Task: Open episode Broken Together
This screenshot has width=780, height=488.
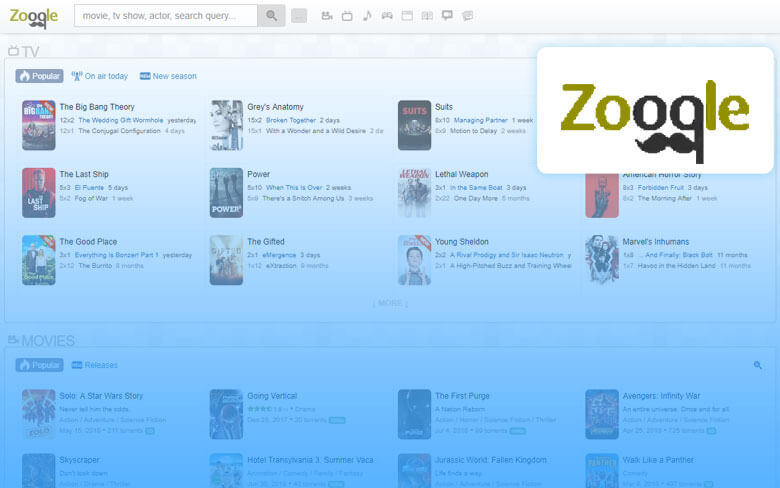Action: click(x=291, y=120)
